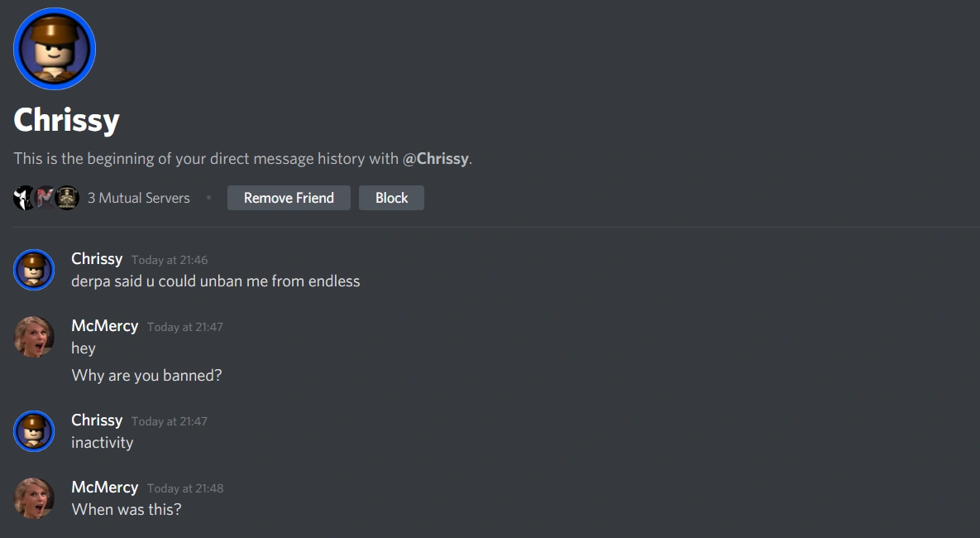Open the 3 Mutual Servers list
The width and height of the screenshot is (980, 538).
click(x=139, y=198)
